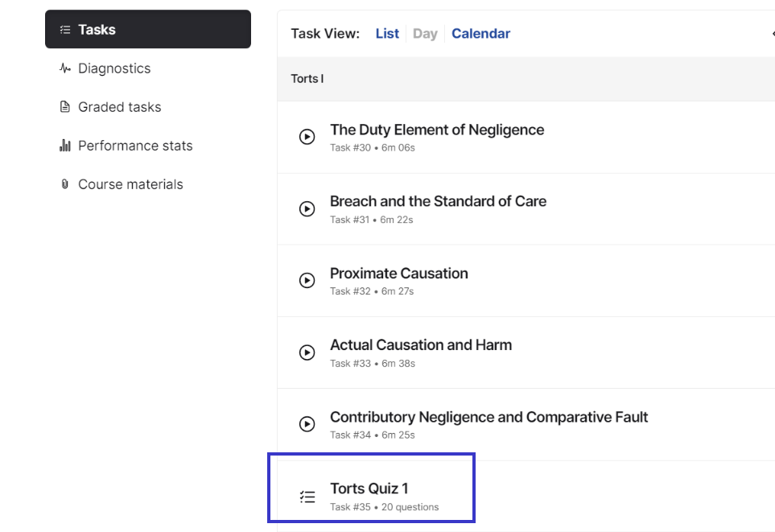
Task: Click the Tasks checklist icon
Action: (x=65, y=30)
